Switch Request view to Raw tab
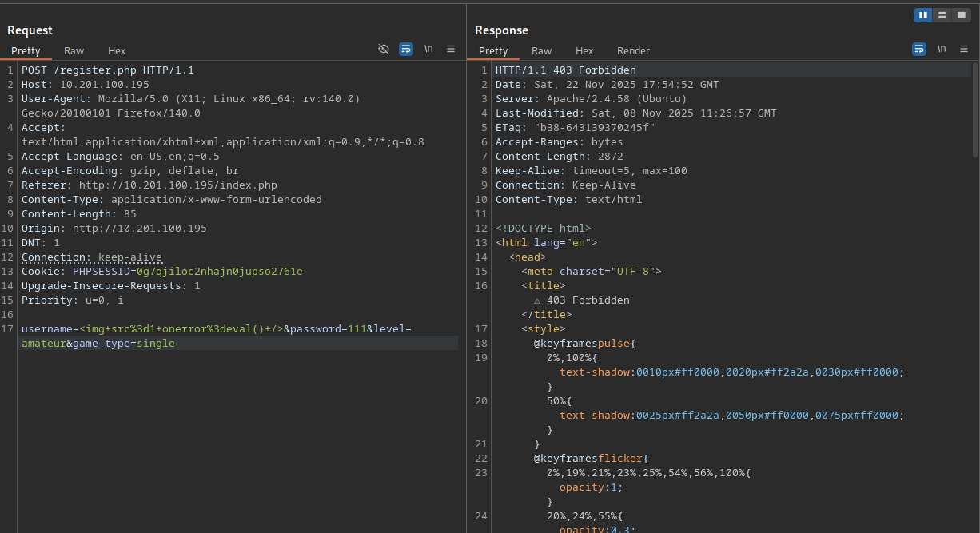Screen dimensions: 980x533 pos(74,50)
